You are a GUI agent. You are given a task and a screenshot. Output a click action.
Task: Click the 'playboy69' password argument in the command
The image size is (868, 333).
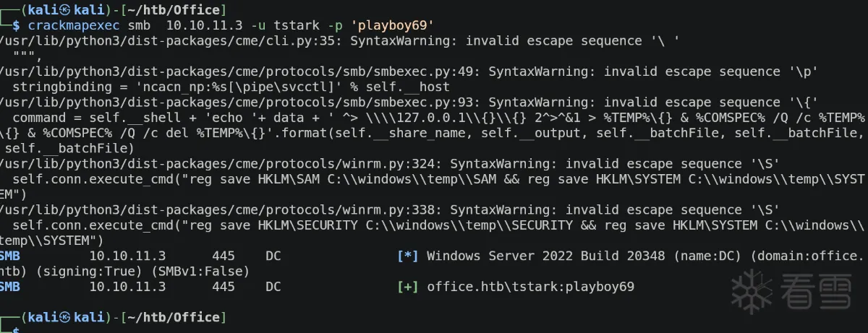tap(393, 25)
